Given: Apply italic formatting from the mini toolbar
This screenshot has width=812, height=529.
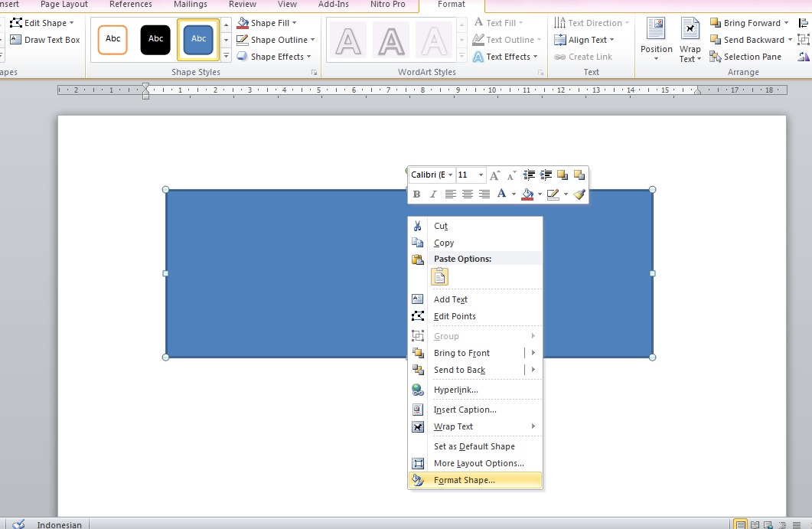Looking at the screenshot, I should 433,194.
